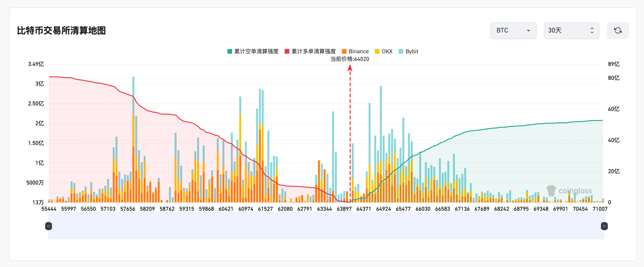
Task: Click the 60亿 right axis label
Action: 614,109
